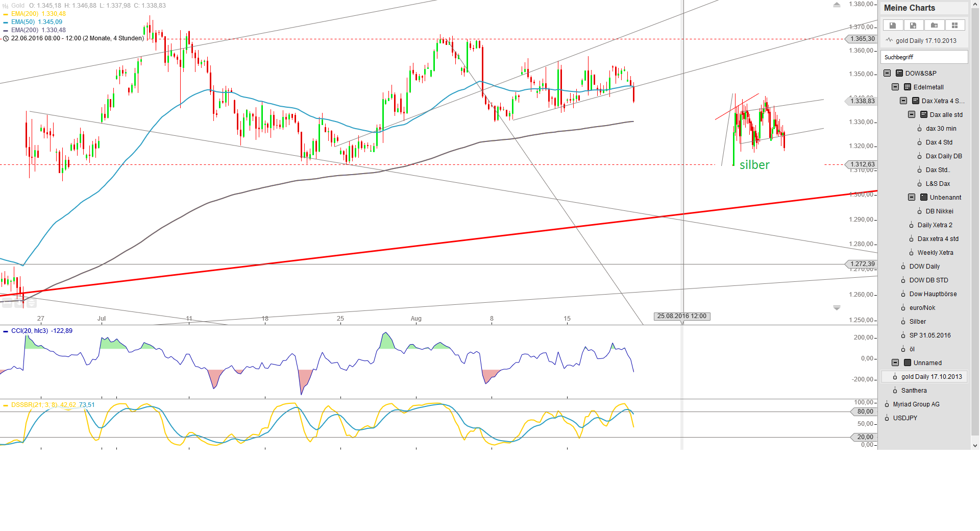This screenshot has height=531, width=980.
Task: Click the DSSBR(21, 3, 8) indicator label
Action: click(x=35, y=405)
